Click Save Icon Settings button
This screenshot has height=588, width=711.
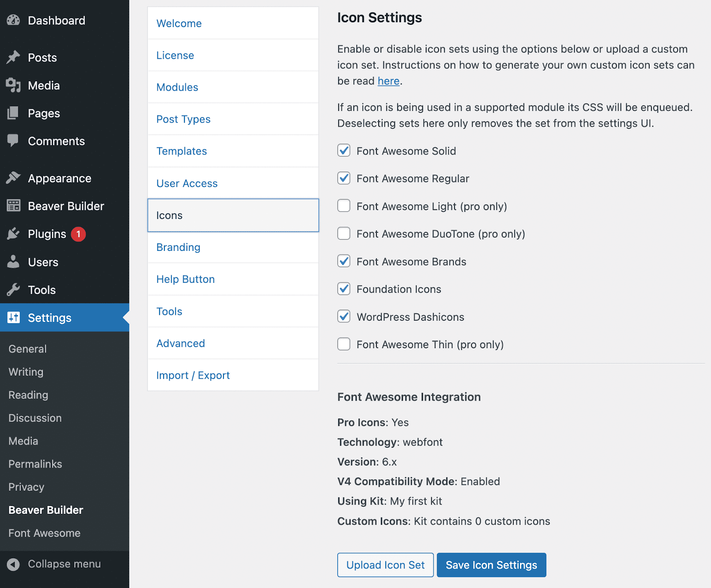(x=491, y=565)
